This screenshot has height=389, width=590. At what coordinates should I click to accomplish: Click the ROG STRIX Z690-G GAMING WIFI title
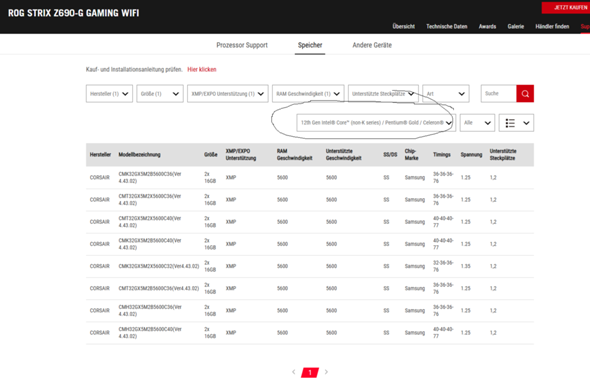(x=74, y=13)
